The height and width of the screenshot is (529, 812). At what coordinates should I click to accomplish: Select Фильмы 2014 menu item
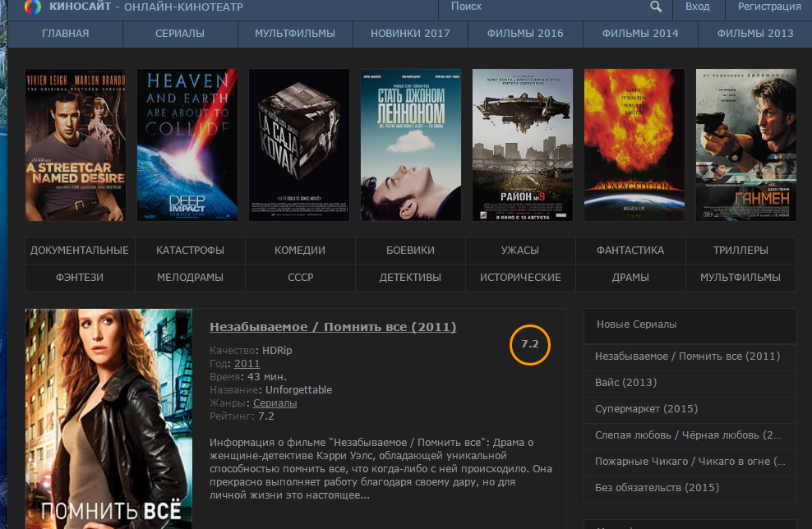coord(640,34)
